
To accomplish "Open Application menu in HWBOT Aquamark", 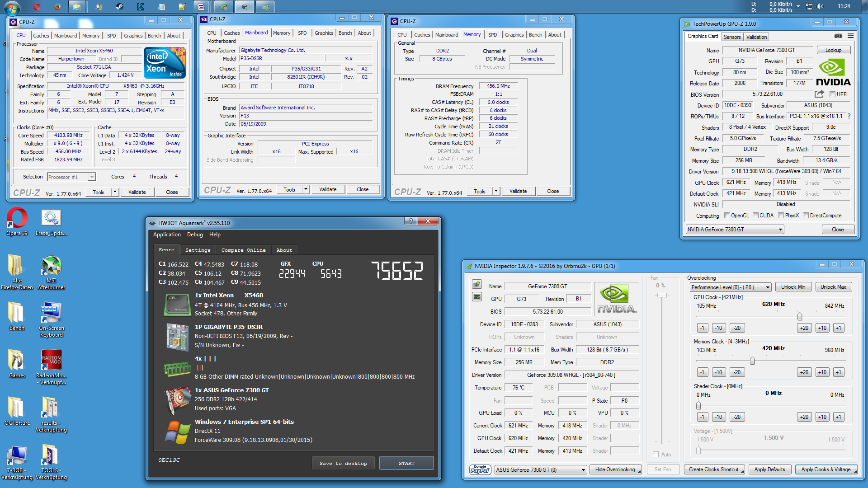I will [167, 235].
